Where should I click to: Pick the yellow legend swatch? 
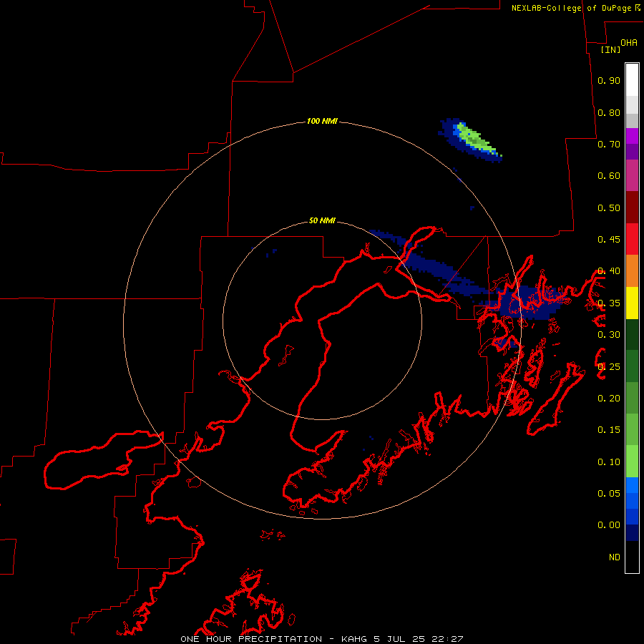click(632, 303)
